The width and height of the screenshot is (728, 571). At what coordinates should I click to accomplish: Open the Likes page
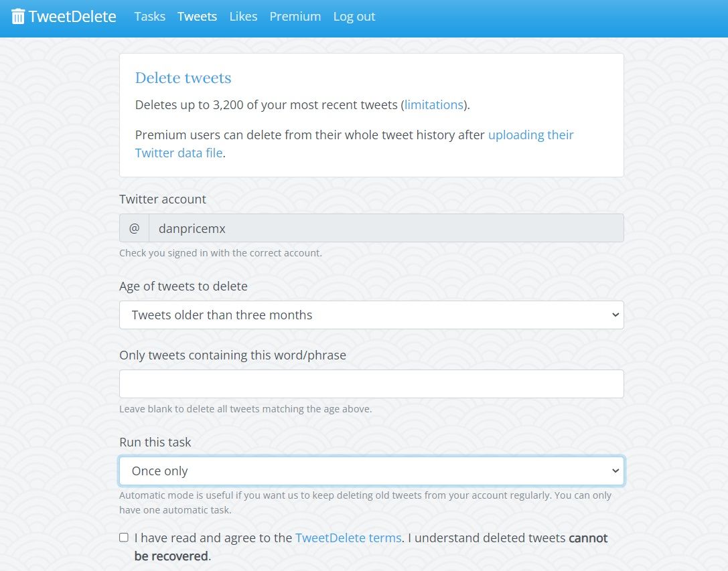[x=243, y=16]
